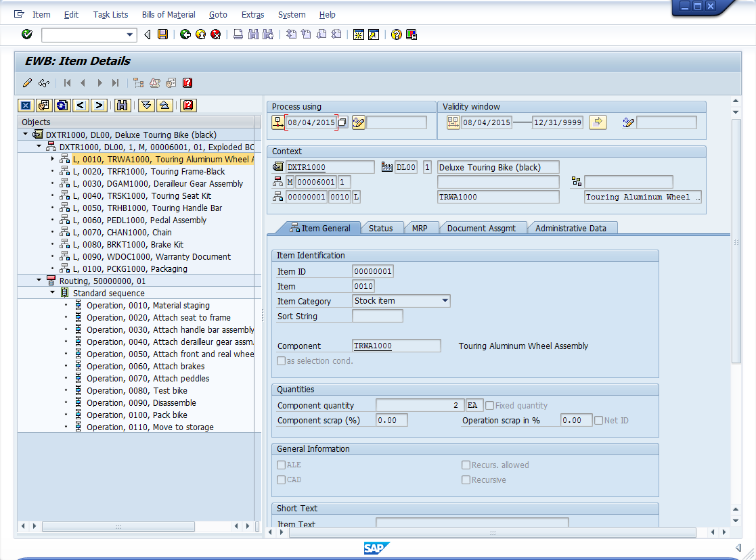
Task: Click the Component scrap (%) field
Action: pos(391,420)
